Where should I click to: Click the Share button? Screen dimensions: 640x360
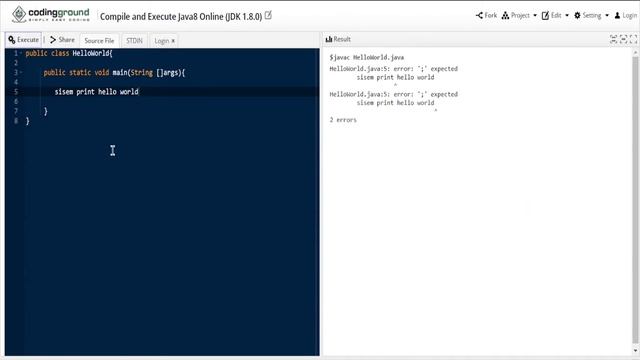click(x=62, y=40)
